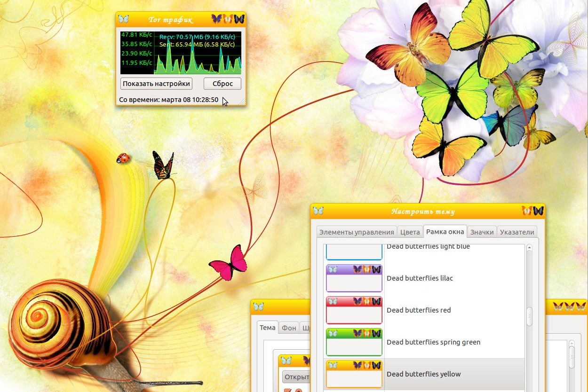Switch to the Элементы управления tab
The width and height of the screenshot is (588, 392).
(356, 232)
